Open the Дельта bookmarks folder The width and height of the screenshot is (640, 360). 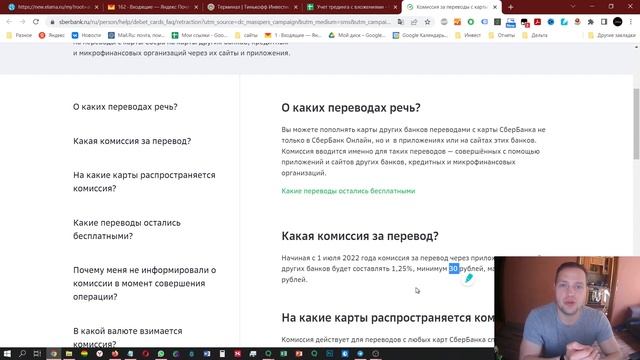[535, 36]
